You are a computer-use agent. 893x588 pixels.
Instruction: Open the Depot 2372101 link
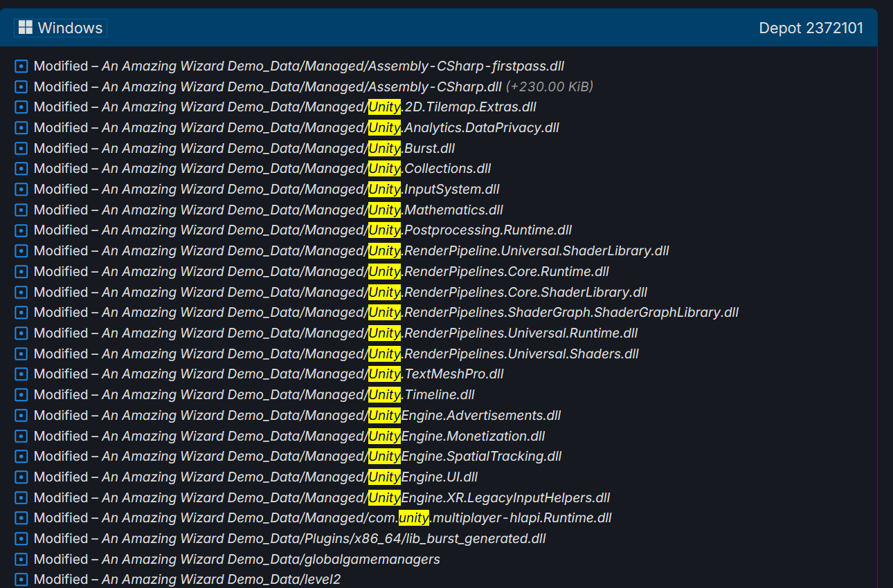811,28
